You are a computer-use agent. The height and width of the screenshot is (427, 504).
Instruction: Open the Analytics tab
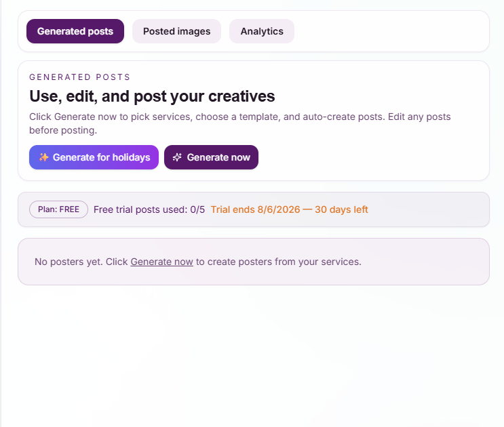pos(262,31)
